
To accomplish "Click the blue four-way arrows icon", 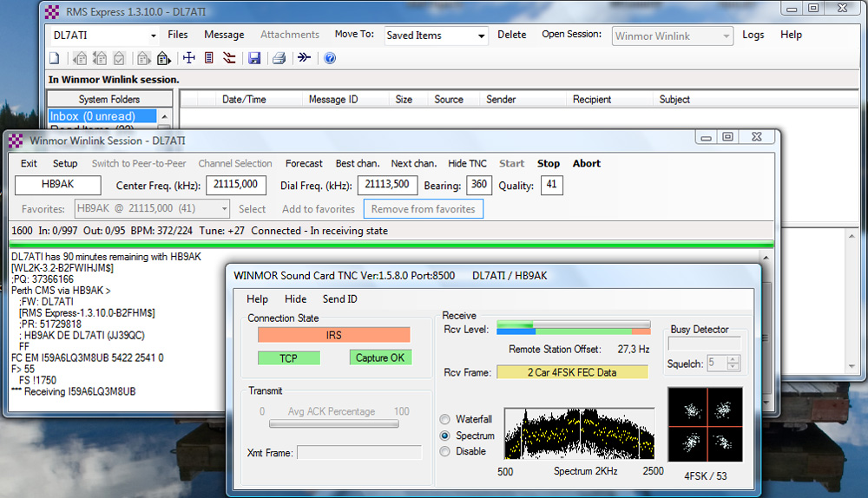I will (188, 59).
